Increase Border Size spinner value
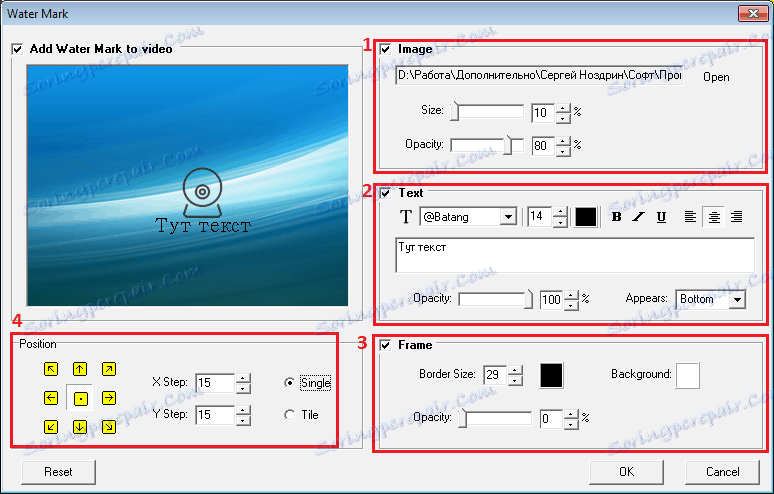 click(x=515, y=371)
